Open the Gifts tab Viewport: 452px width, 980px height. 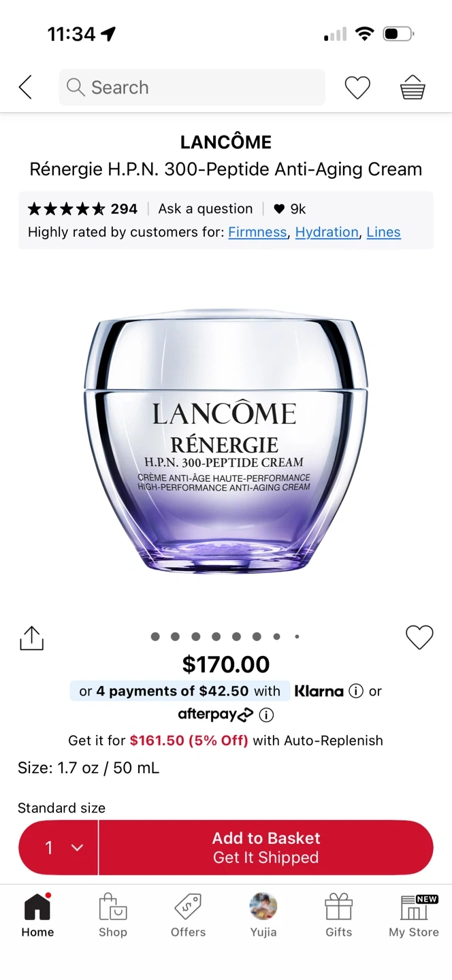click(338, 916)
